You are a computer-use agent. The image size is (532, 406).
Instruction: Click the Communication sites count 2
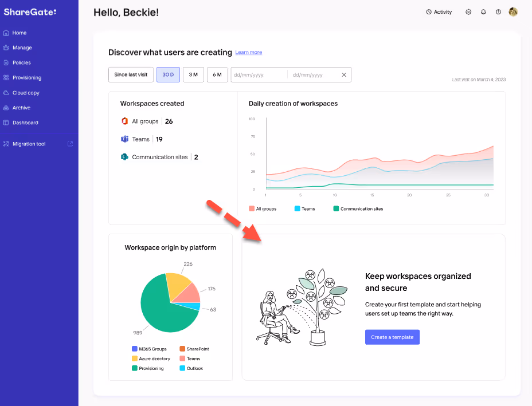click(x=196, y=157)
